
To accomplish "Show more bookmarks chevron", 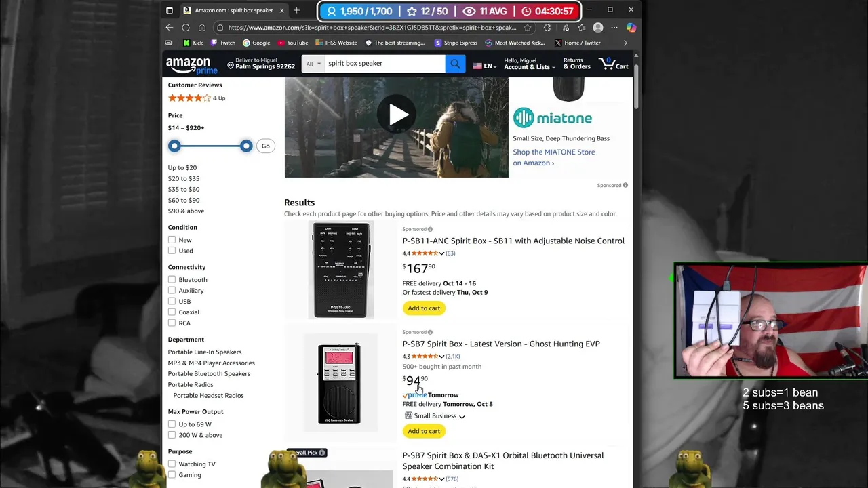I will coord(625,43).
